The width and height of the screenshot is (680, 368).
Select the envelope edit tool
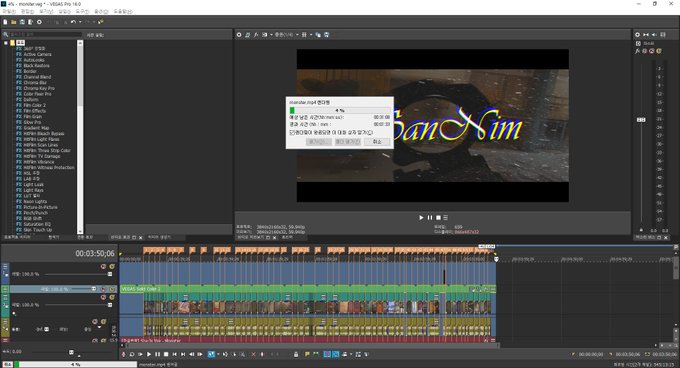click(225, 354)
